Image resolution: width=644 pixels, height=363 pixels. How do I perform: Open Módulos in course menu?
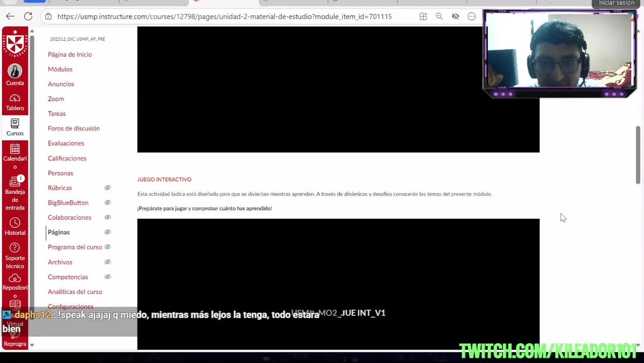click(x=60, y=69)
